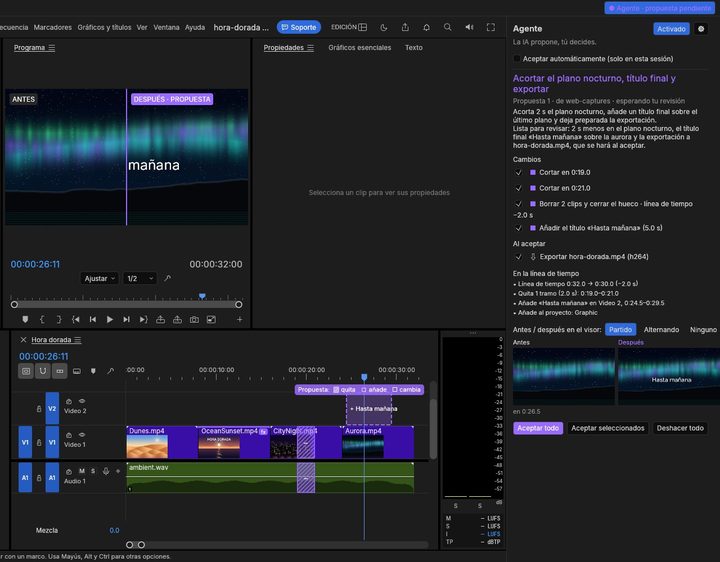720x562 pixels.
Task: Uncheck the Cortar en 0:19.0 change
Action: pyautogui.click(x=518, y=173)
